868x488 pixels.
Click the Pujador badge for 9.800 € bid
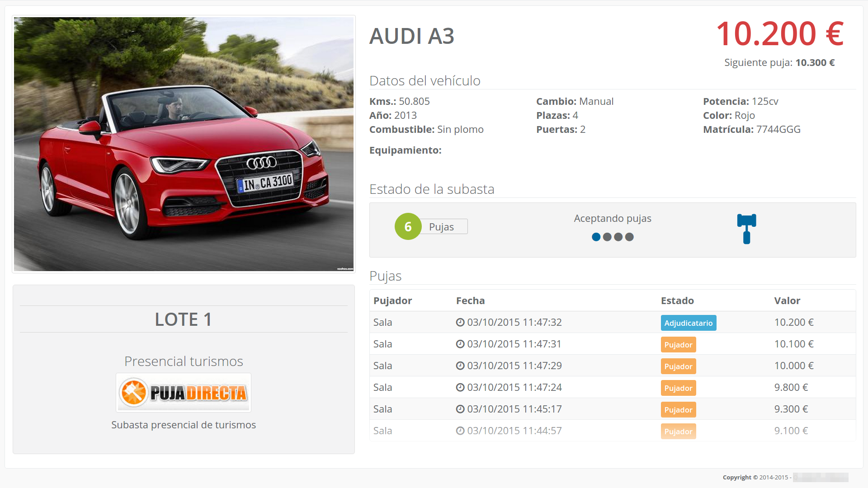pyautogui.click(x=678, y=388)
